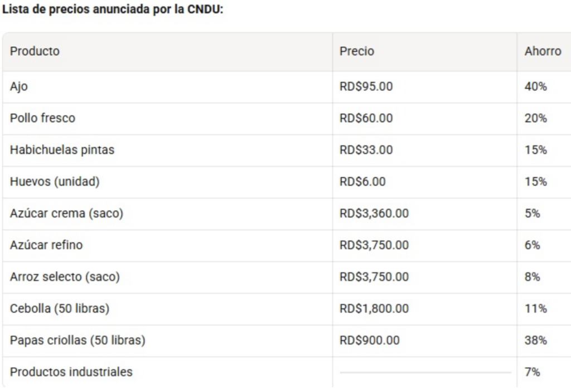Select the Ajo product cell

coord(18,86)
